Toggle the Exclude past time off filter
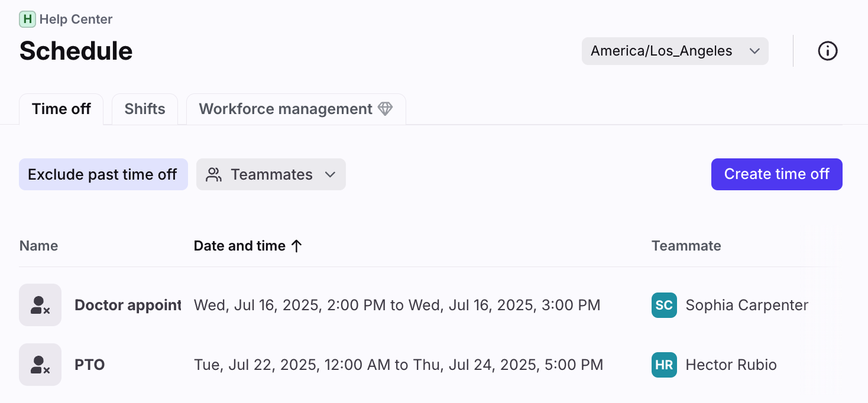This screenshot has width=868, height=403. pyautogui.click(x=103, y=174)
